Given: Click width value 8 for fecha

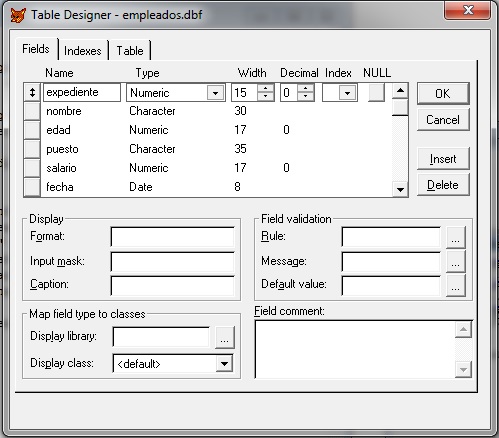Looking at the screenshot, I should point(237,187).
